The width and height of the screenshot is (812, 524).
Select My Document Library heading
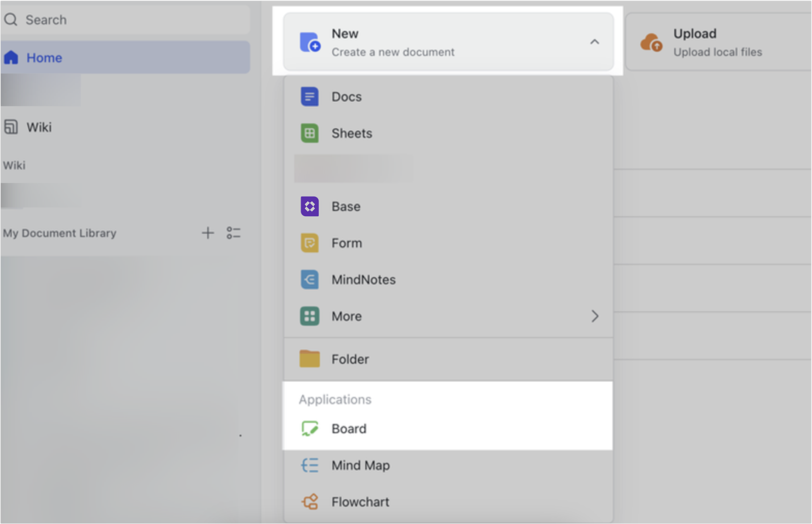[60, 233]
